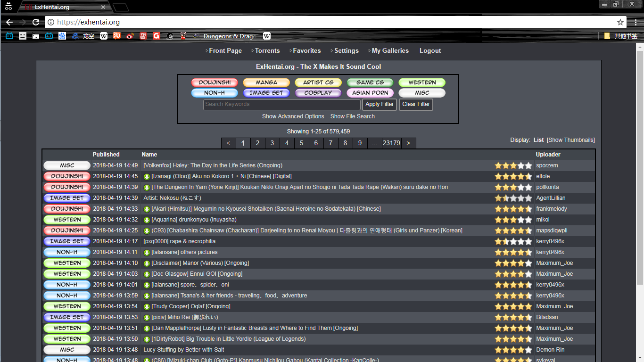Open the Taobao bookmark icon
This screenshot has height=362, width=644.
point(117,36)
